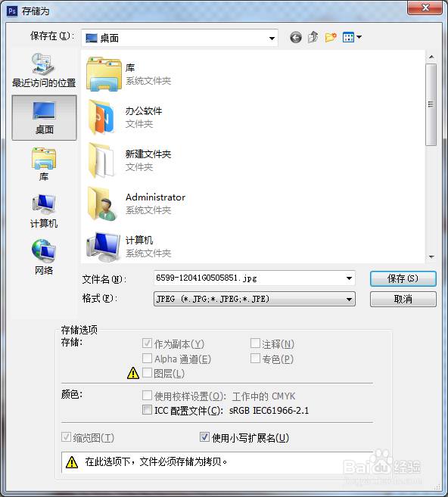
Task: Enable ICC 配置文件(C) checkbox
Action: [147, 410]
